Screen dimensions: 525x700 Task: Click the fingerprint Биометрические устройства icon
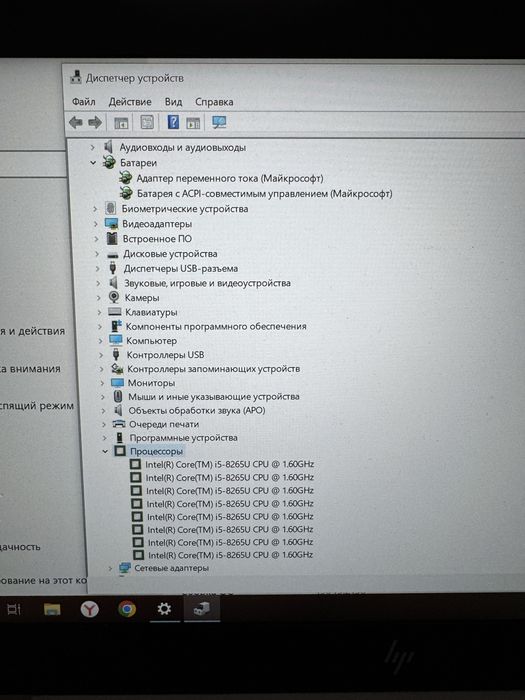click(x=110, y=208)
